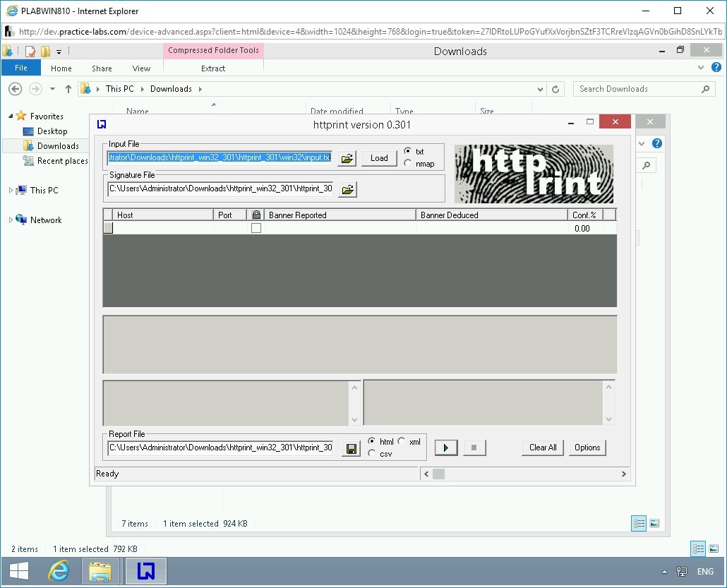Click the Explorer help question mark icon
The image size is (727, 588).
pos(716,68)
